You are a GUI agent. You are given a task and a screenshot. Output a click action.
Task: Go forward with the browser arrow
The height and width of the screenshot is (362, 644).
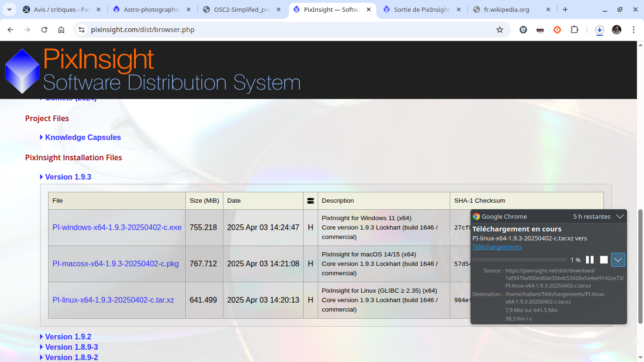(27, 30)
